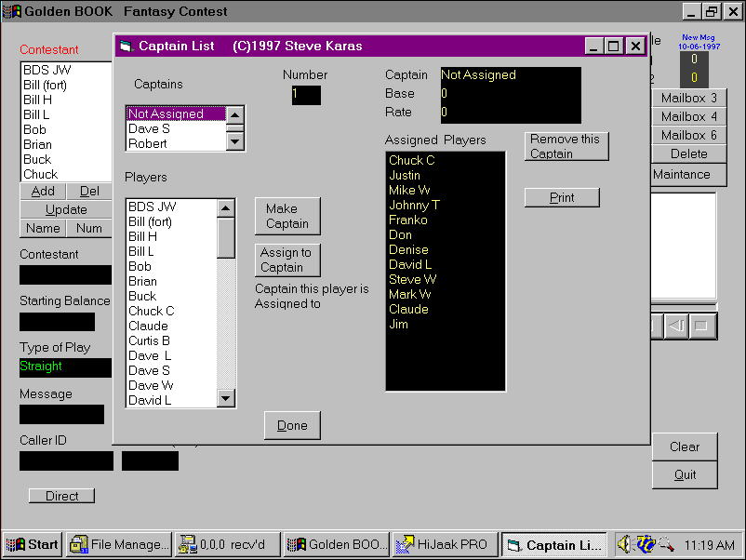Click the magnifier icon in system tray
This screenshot has height=560, width=746.
pyautogui.click(x=666, y=544)
